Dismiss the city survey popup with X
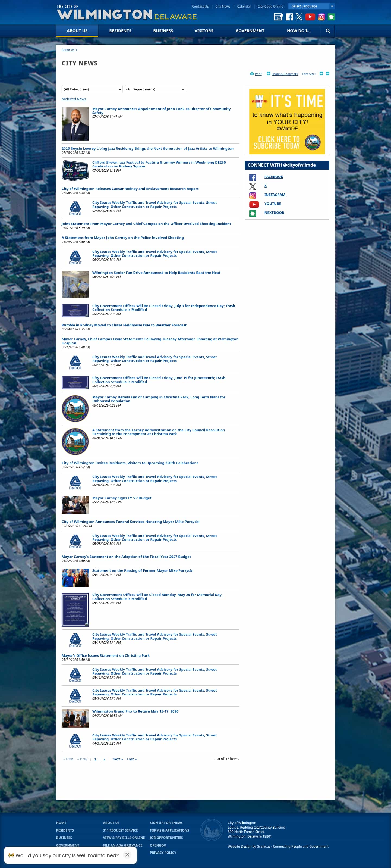 click(127, 854)
